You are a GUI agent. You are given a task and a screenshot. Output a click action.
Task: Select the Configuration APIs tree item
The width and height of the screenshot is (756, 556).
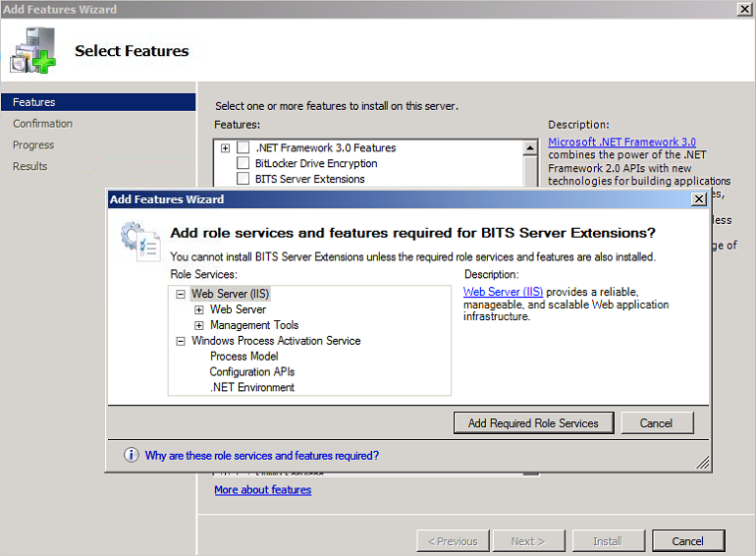pyautogui.click(x=252, y=371)
